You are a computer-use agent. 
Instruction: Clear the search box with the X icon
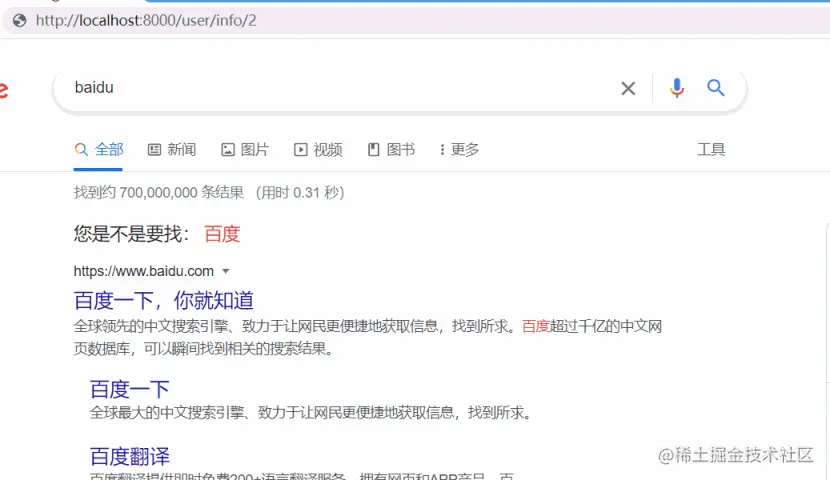[628, 88]
